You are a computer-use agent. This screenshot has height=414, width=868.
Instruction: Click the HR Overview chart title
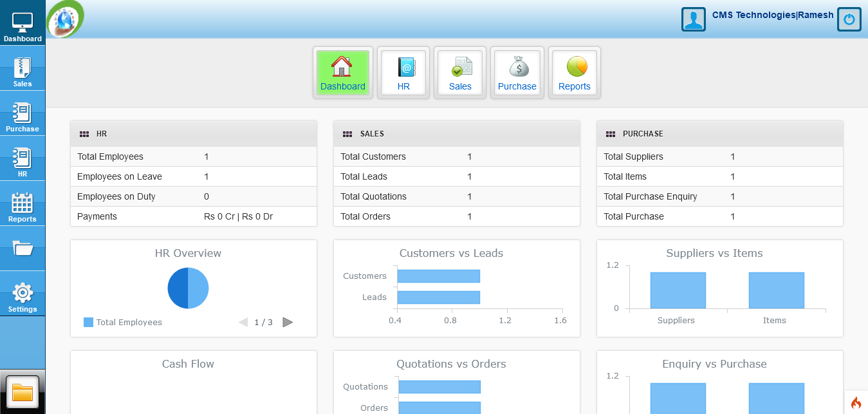pos(188,253)
